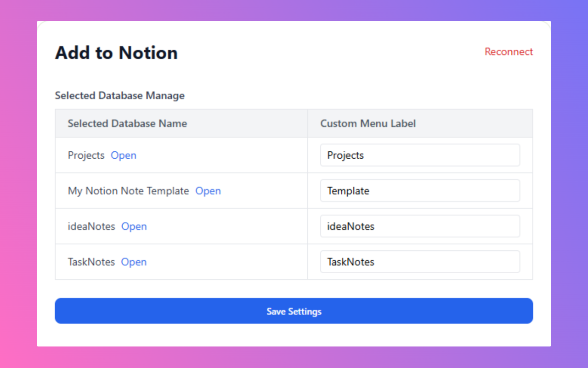Click the Reconnect link
Screen dimensions: 588x368
pos(509,52)
